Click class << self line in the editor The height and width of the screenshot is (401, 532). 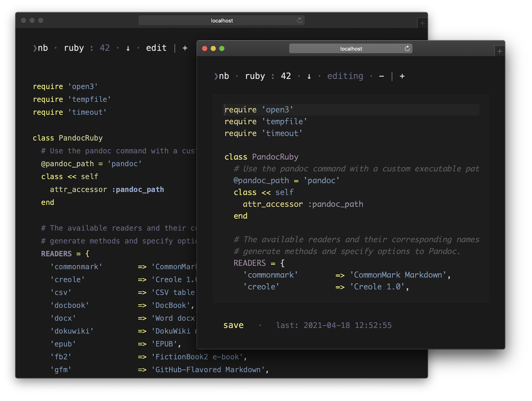coord(264,193)
